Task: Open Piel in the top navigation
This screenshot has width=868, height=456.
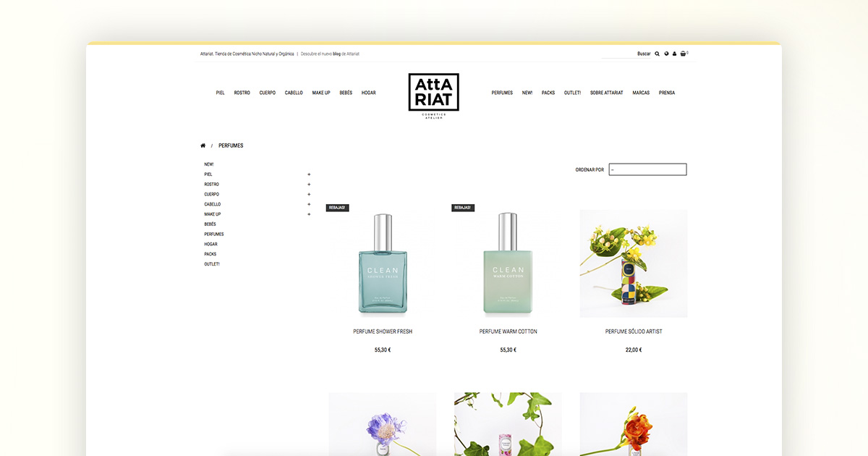Action: pos(221,93)
